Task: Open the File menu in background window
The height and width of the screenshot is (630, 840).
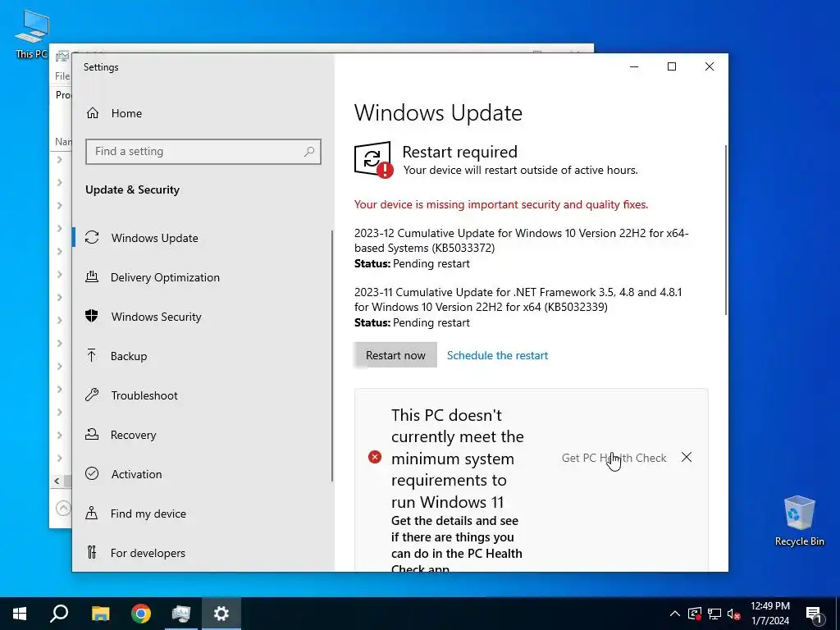Action: point(62,76)
